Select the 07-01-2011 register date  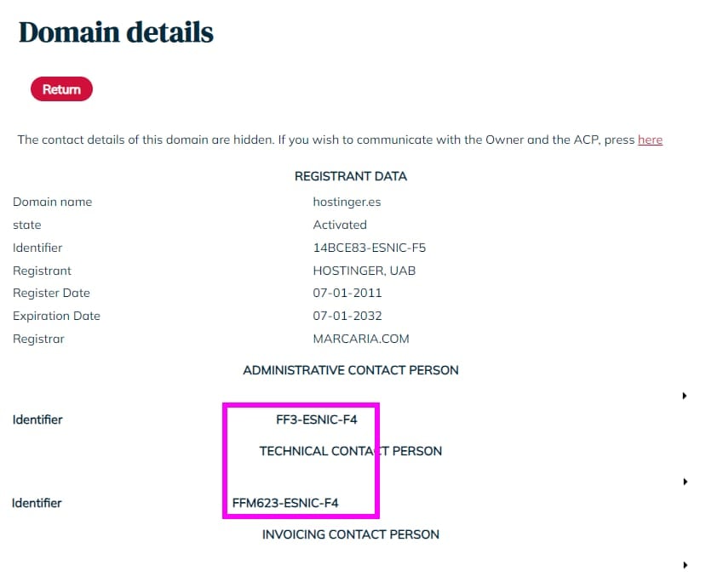pyautogui.click(x=347, y=293)
